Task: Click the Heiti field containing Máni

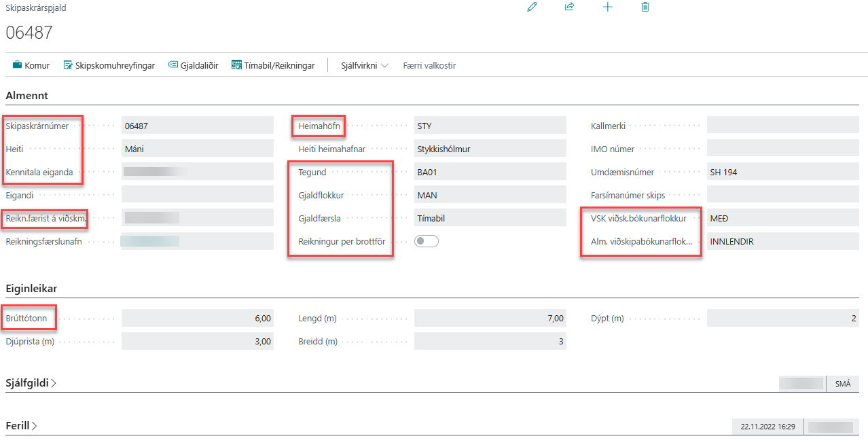Action: (x=197, y=149)
